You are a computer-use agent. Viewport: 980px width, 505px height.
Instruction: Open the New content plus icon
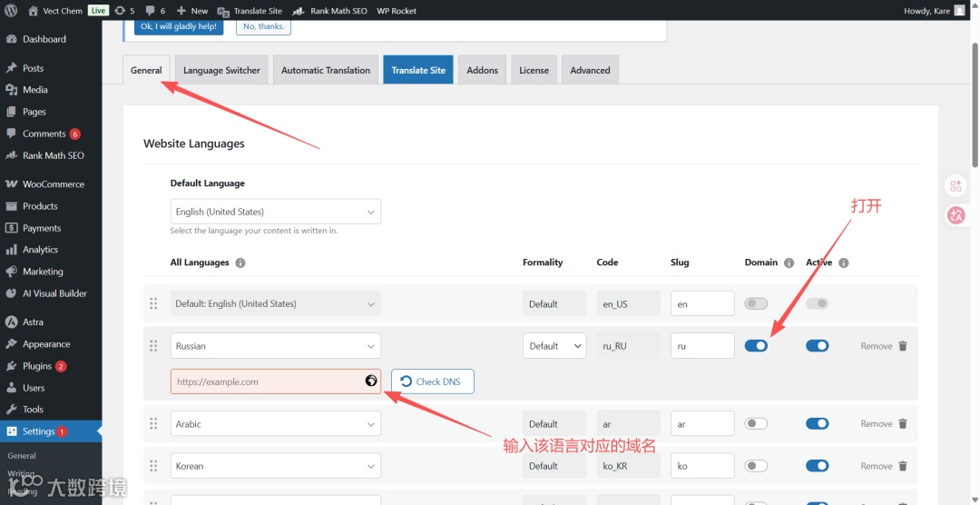(181, 11)
